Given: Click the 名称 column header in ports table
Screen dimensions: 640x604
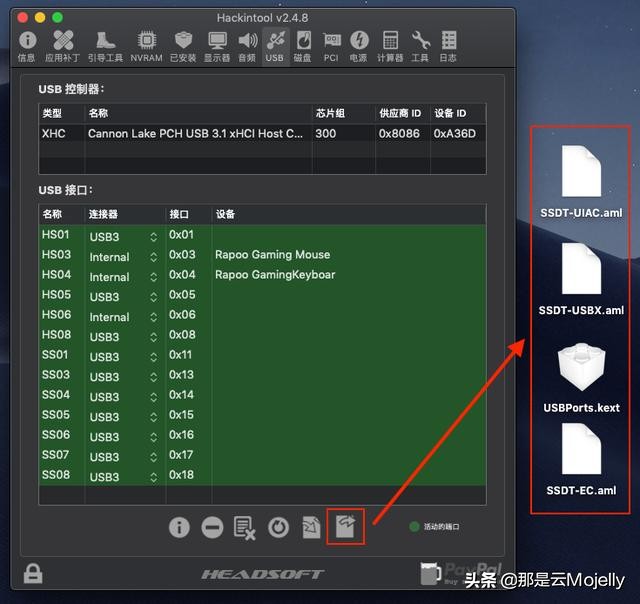Looking at the screenshot, I should coord(52,214).
